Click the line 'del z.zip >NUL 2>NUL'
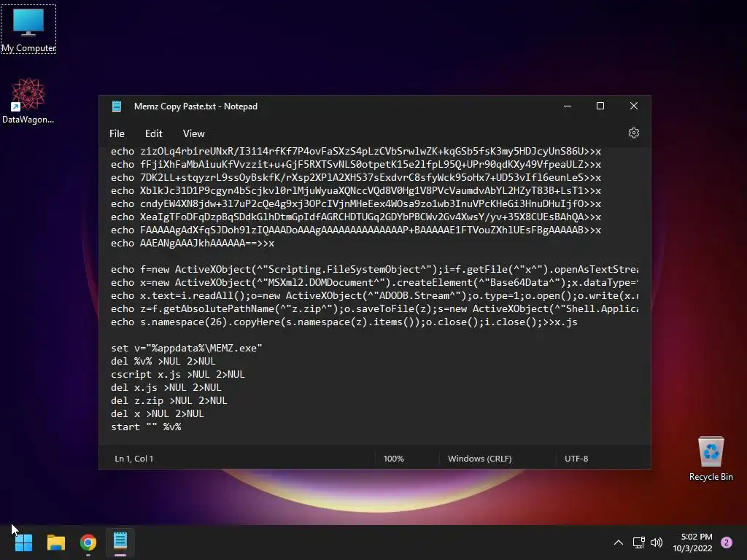This screenshot has width=747, height=560. click(x=169, y=401)
